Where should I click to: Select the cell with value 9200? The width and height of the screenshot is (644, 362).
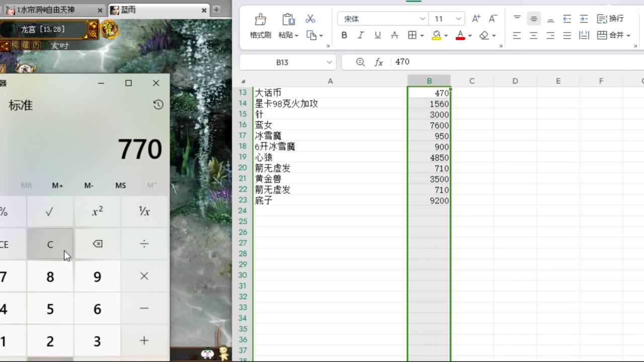[429, 201]
